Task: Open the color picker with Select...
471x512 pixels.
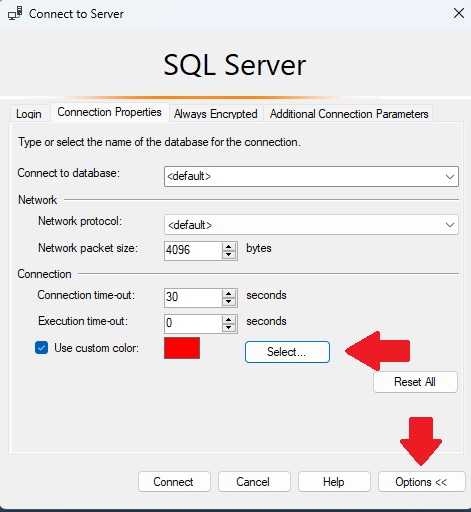Action: coord(287,352)
